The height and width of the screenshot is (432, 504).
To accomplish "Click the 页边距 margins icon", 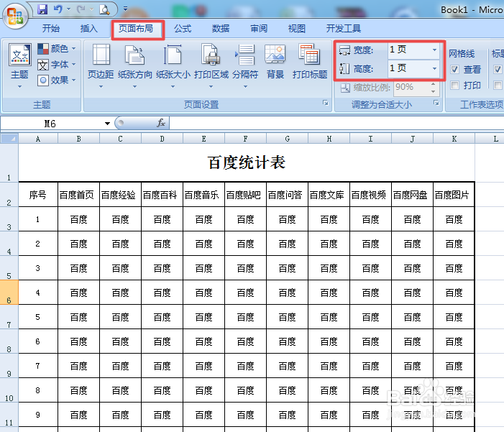I will pyautogui.click(x=101, y=55).
